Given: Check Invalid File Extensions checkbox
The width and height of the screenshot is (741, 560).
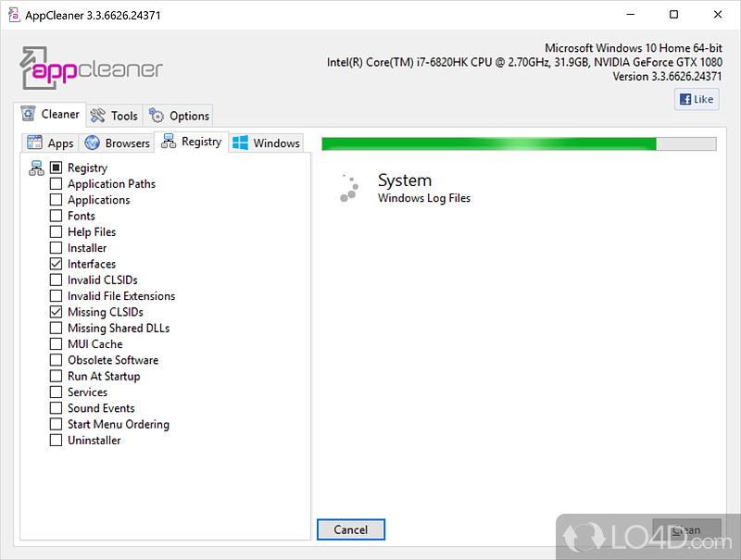Looking at the screenshot, I should tap(56, 295).
